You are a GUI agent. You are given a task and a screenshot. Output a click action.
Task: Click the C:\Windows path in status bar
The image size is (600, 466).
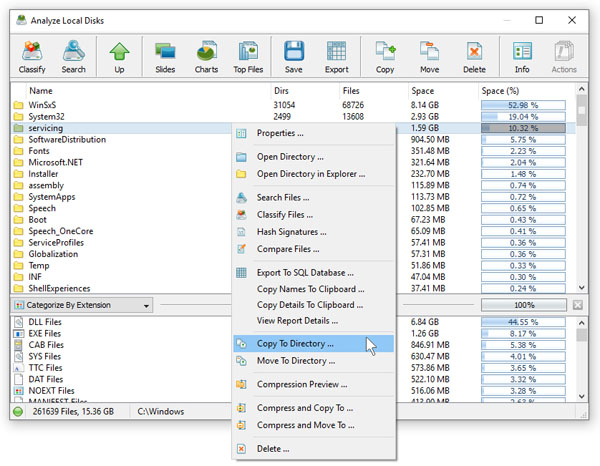[x=161, y=412]
